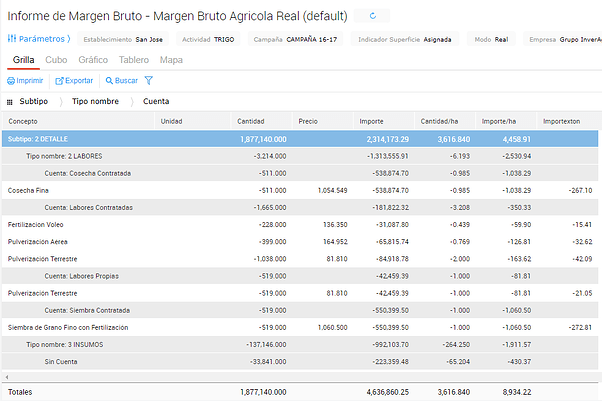Image resolution: width=602 pixels, height=401 pixels.
Task: Click the Modo Real parameter chip
Action: point(491,39)
